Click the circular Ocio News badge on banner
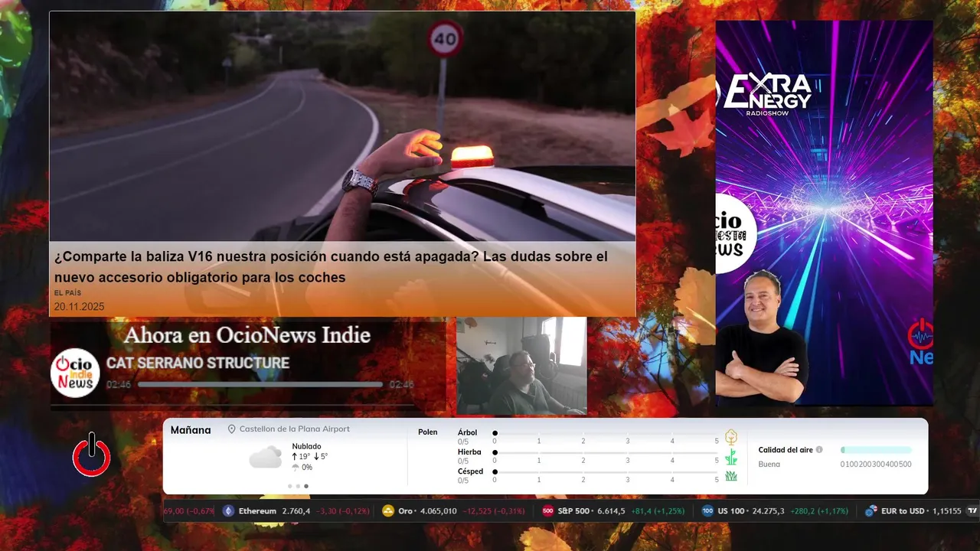Screen dimensions: 980x551 click(736, 233)
